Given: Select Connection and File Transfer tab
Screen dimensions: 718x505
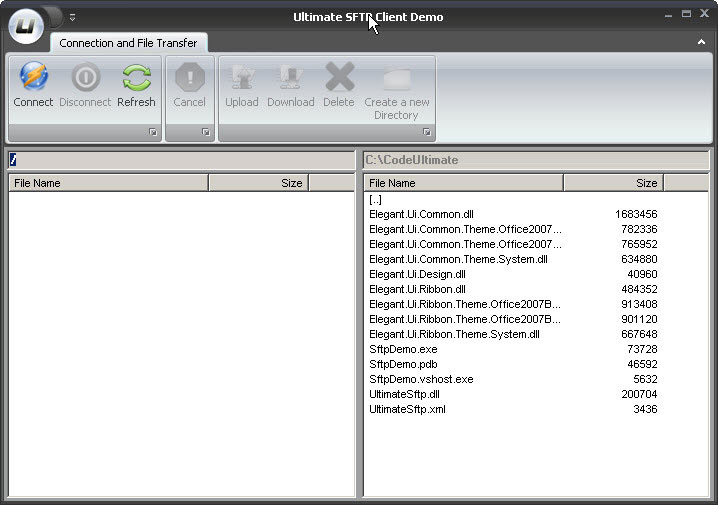Looking at the screenshot, I should pos(128,43).
